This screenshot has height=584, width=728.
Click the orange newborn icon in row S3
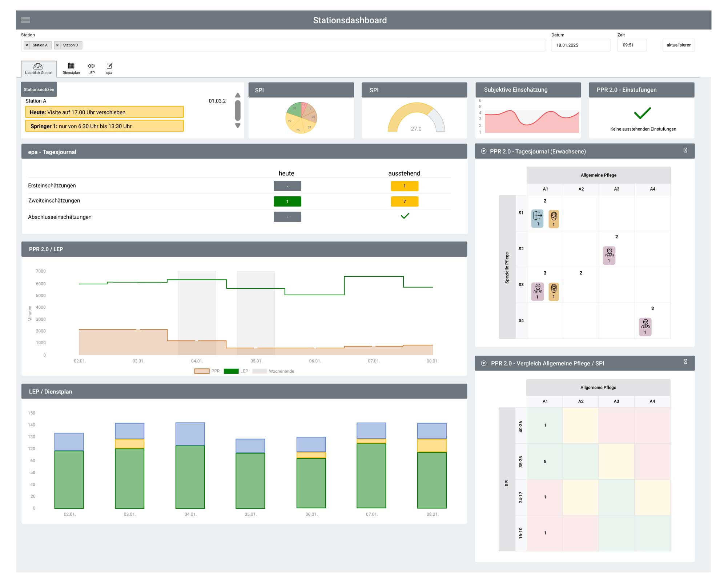(x=554, y=291)
